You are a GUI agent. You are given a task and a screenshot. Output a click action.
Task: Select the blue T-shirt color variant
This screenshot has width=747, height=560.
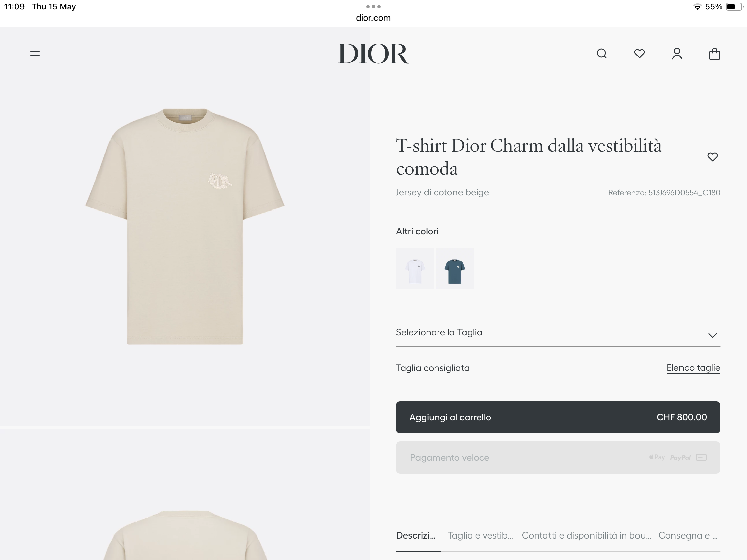[x=454, y=268]
